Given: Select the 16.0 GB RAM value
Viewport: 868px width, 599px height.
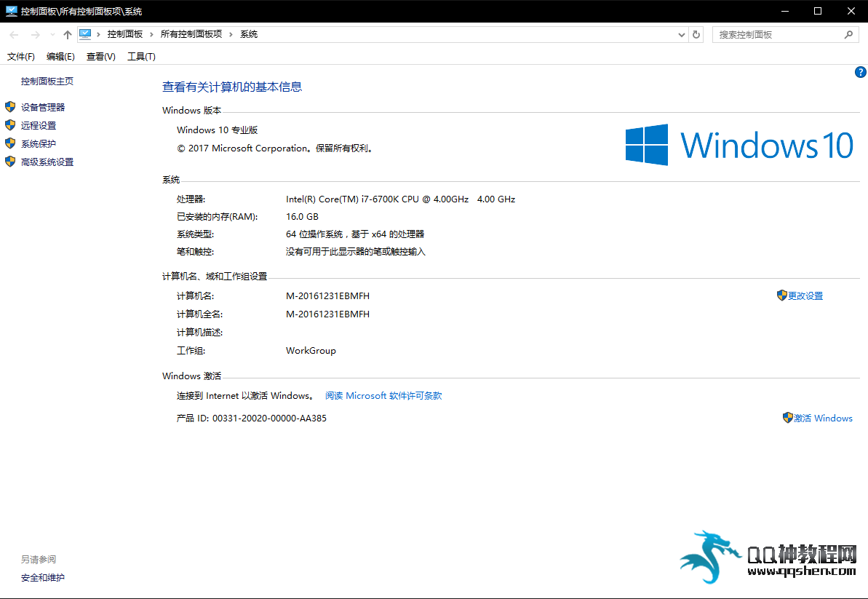Looking at the screenshot, I should coord(302,217).
